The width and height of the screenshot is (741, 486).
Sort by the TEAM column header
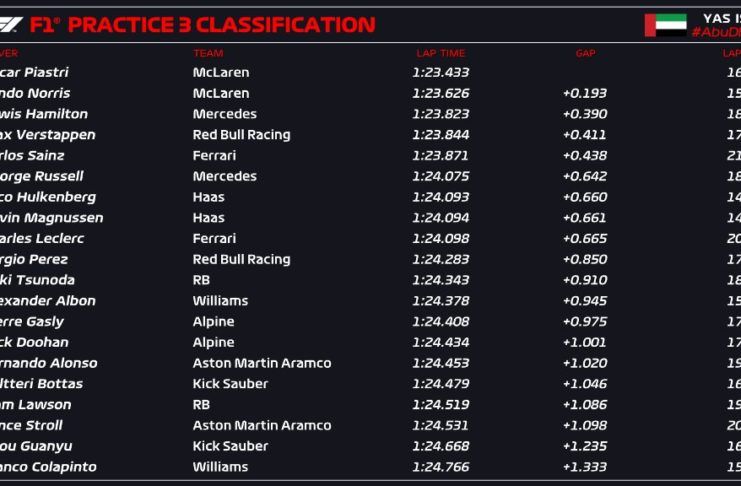(x=208, y=53)
